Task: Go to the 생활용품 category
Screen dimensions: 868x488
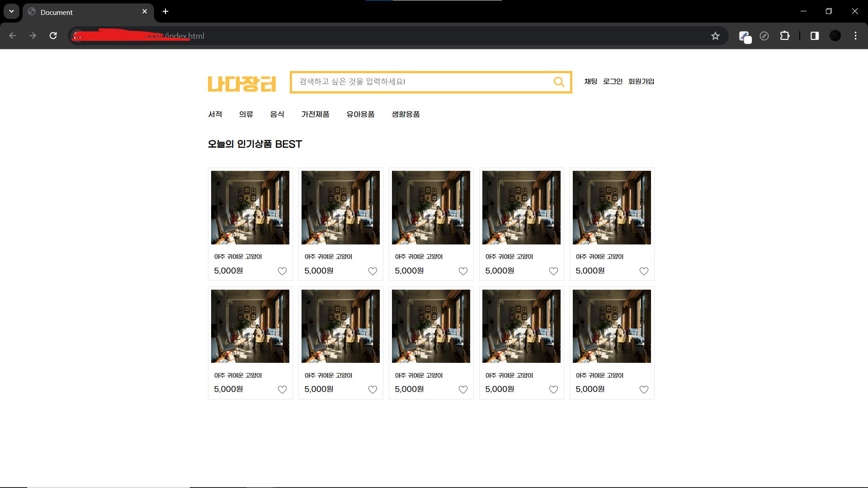Action: pyautogui.click(x=406, y=114)
